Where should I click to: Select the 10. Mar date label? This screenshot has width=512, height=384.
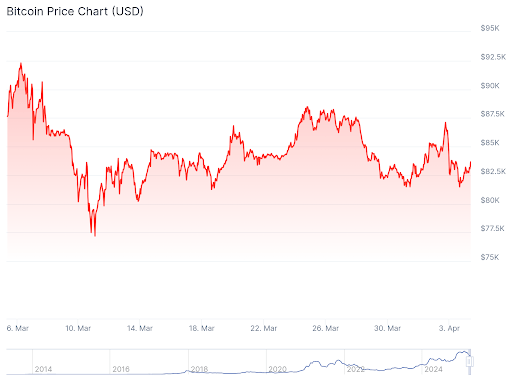point(78,328)
